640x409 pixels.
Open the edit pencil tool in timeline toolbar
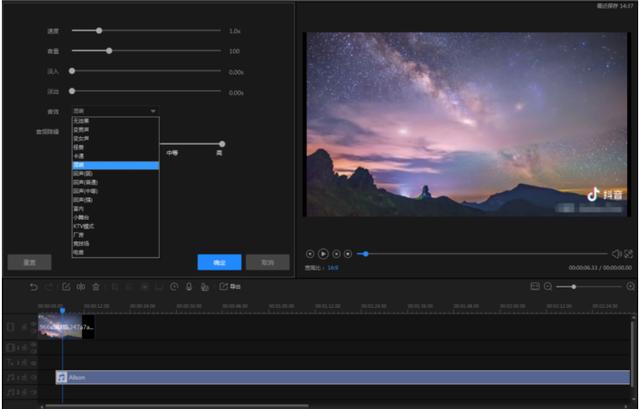tap(66, 287)
